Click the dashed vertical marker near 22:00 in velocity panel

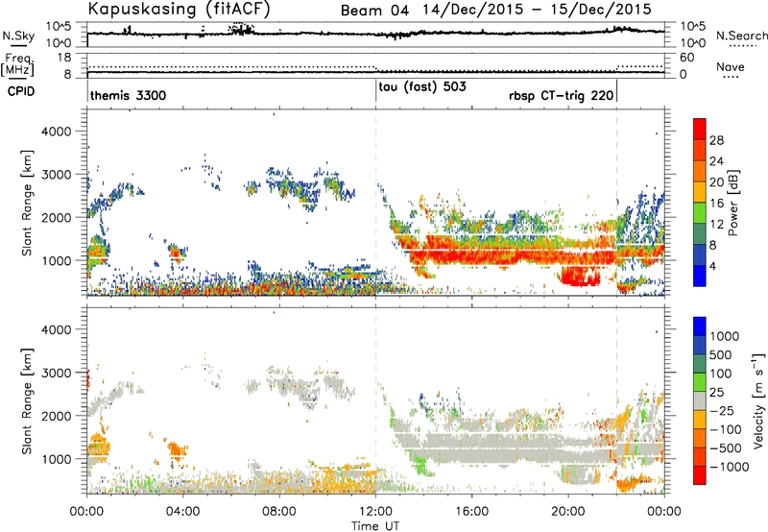point(616,401)
